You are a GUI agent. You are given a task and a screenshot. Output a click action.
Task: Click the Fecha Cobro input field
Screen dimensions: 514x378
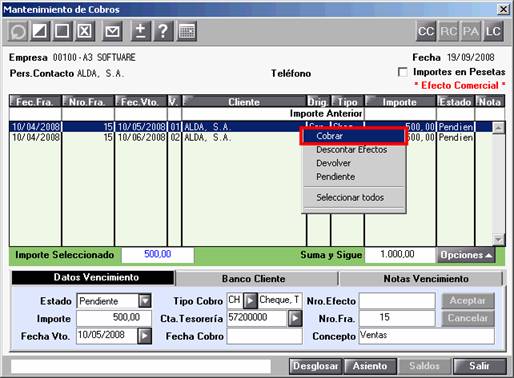tap(265, 336)
